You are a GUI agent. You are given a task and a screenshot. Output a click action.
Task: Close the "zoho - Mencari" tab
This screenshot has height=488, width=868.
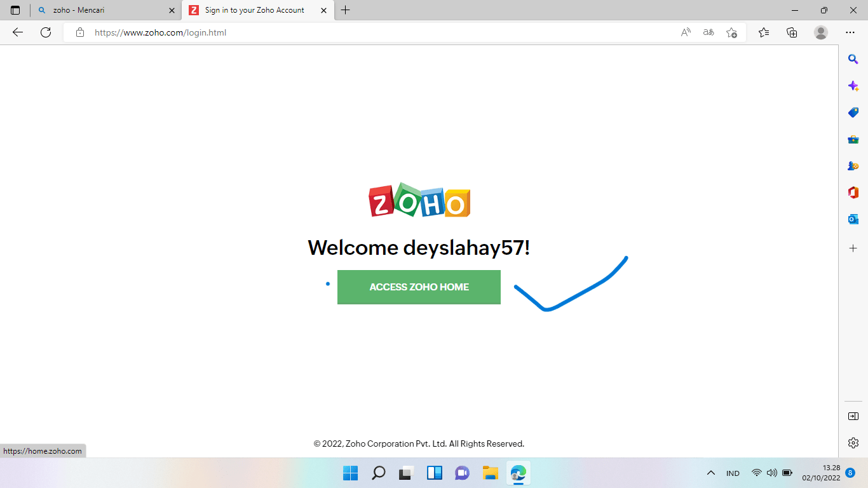point(172,10)
